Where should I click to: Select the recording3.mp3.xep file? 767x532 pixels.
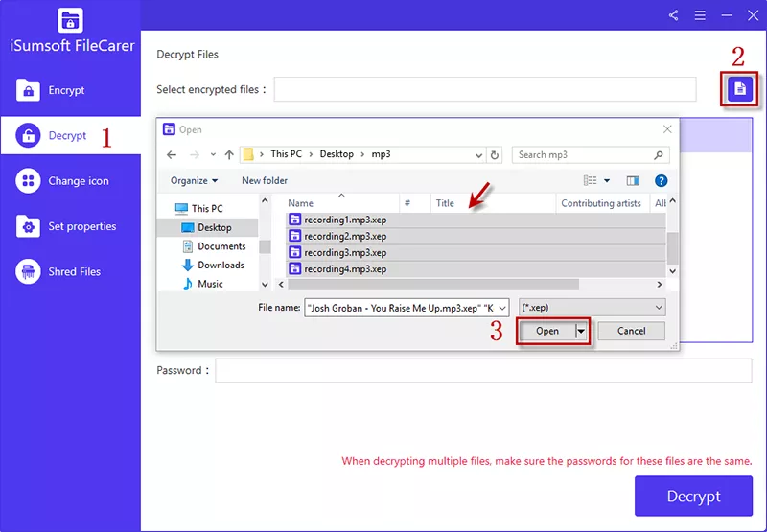345,252
